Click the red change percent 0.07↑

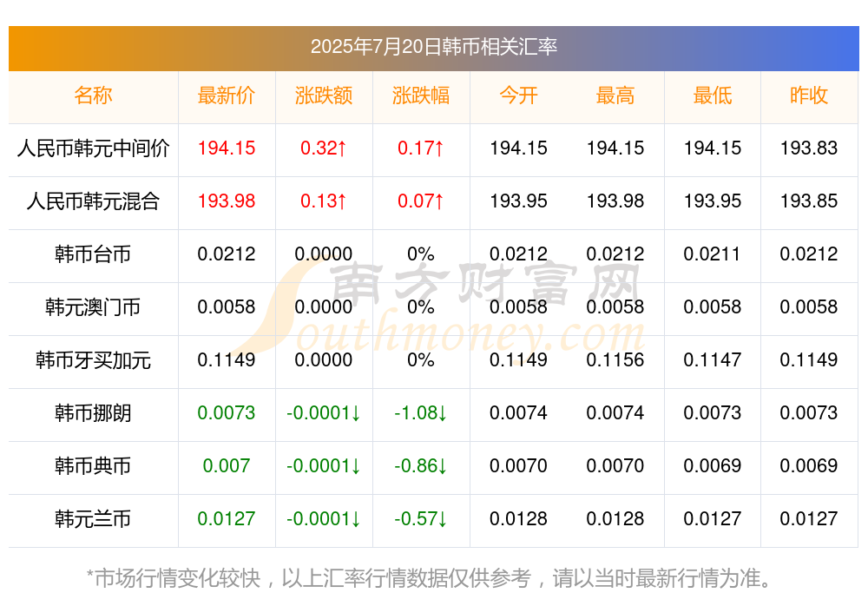(x=421, y=201)
